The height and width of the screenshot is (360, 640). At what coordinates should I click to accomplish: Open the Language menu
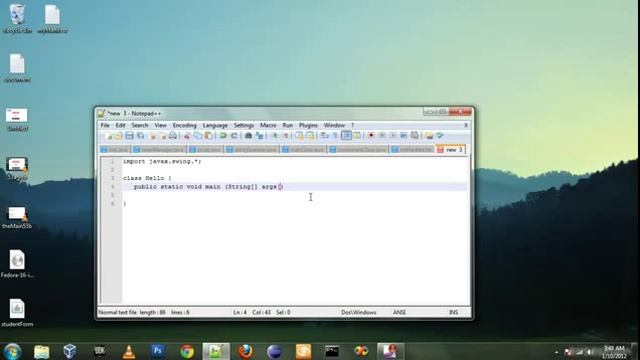[215, 125]
